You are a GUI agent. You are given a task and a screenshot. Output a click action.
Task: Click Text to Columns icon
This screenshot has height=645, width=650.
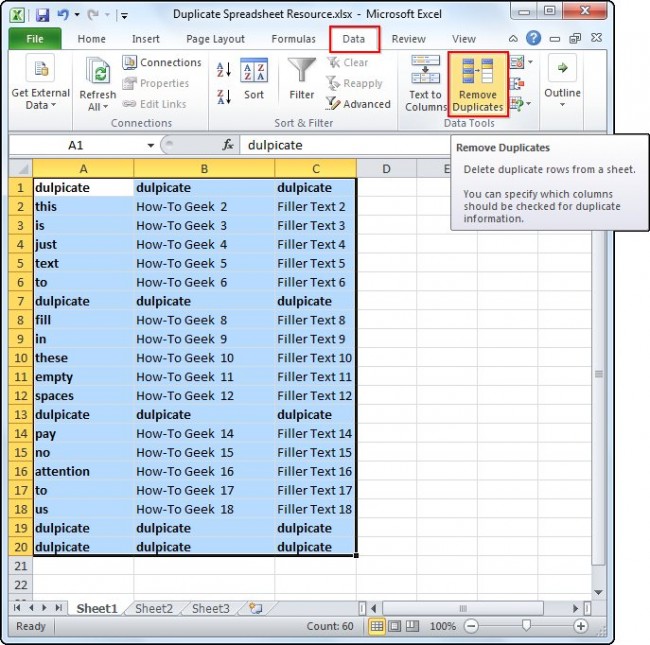tap(425, 69)
